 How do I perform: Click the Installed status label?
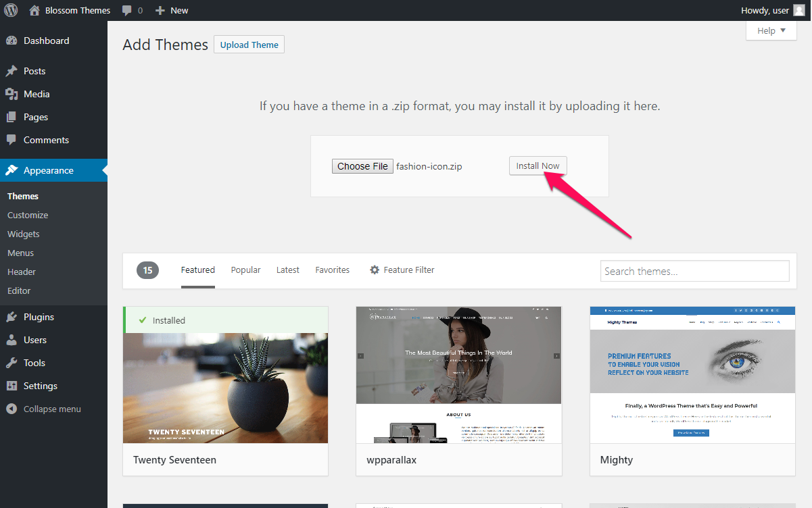(169, 320)
